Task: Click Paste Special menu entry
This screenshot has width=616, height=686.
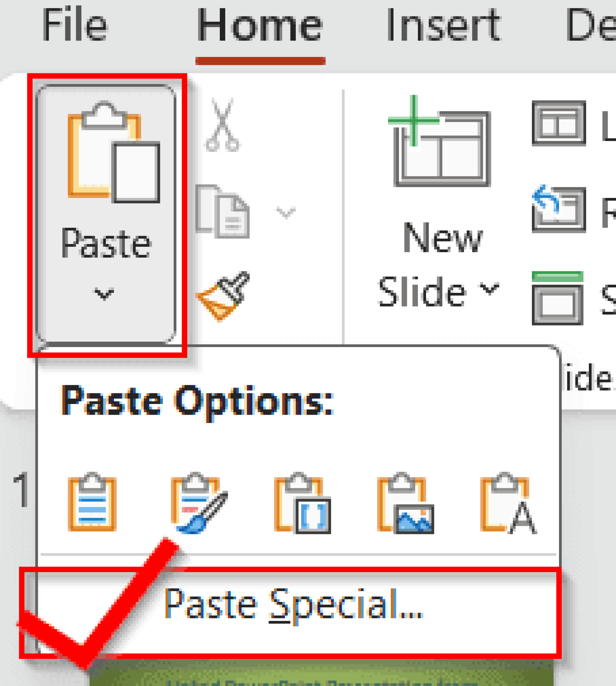Action: [293, 604]
